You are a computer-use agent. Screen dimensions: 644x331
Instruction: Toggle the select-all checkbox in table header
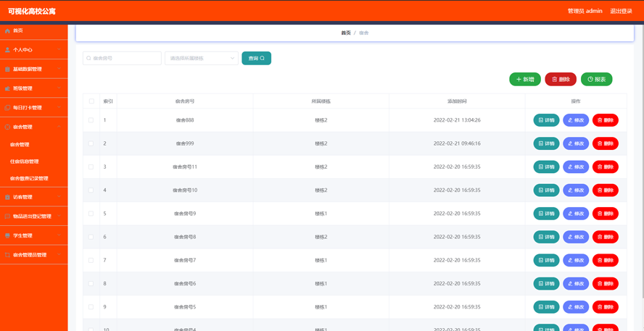point(91,101)
